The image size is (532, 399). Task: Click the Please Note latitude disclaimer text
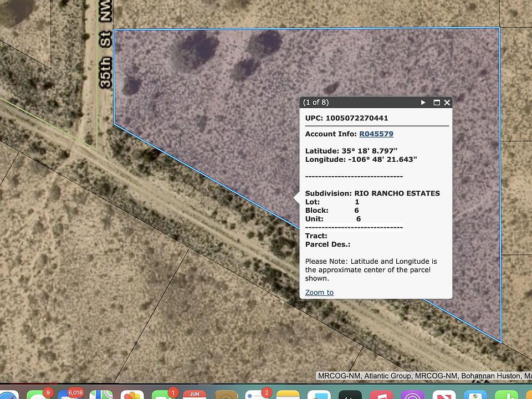tap(371, 270)
